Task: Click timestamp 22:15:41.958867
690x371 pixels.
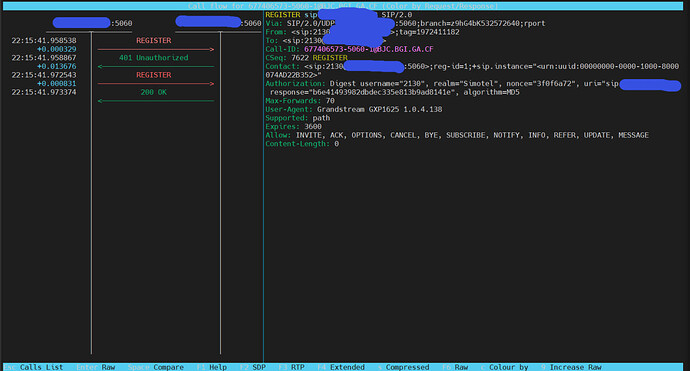Action: (44, 58)
